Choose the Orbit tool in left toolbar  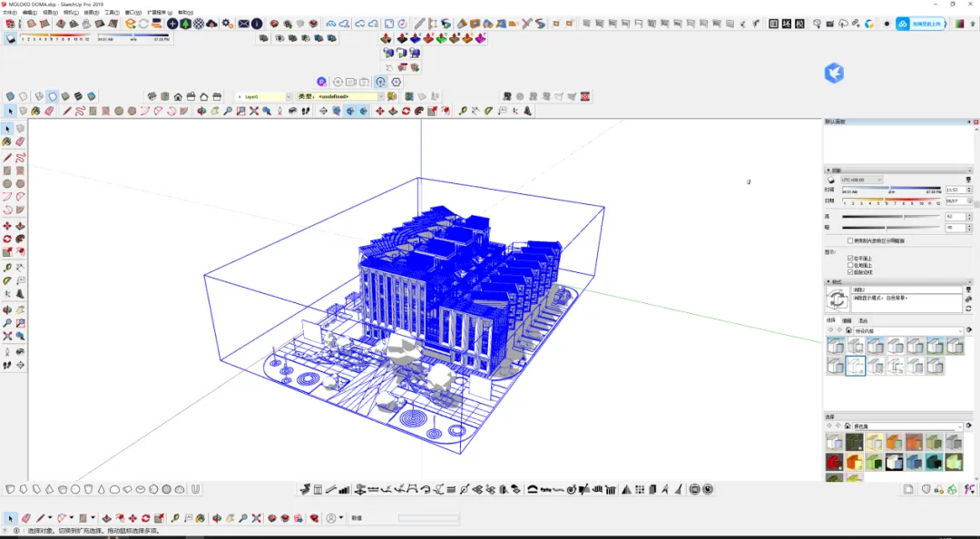coord(7,309)
